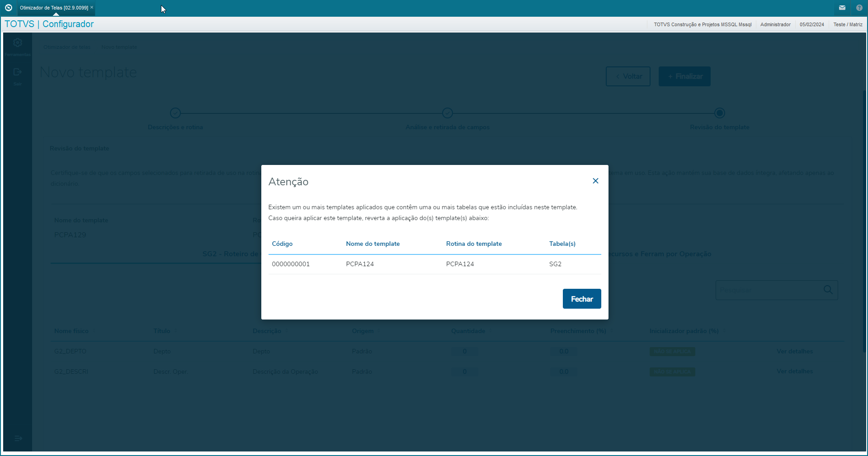Click the PCPA129 template name value
Image resolution: width=868 pixels, height=456 pixels.
click(x=70, y=235)
